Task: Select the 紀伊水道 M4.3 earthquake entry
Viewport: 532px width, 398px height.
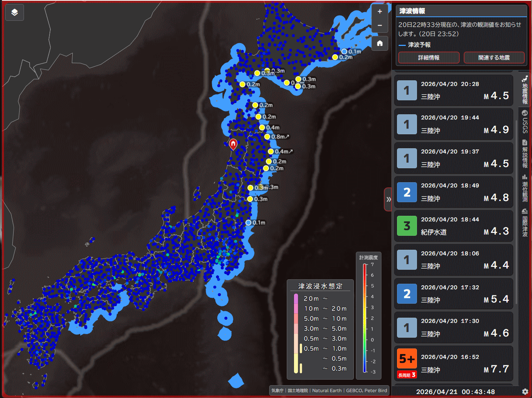Action: pyautogui.click(x=453, y=226)
